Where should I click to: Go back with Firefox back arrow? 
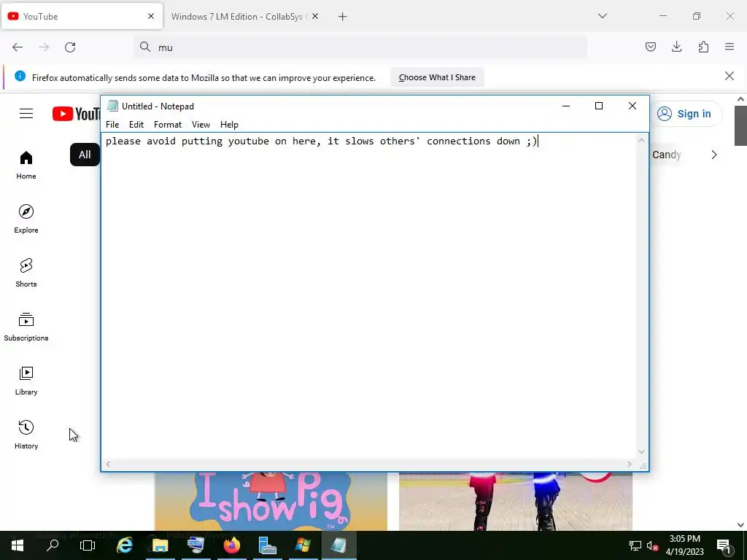coord(18,47)
